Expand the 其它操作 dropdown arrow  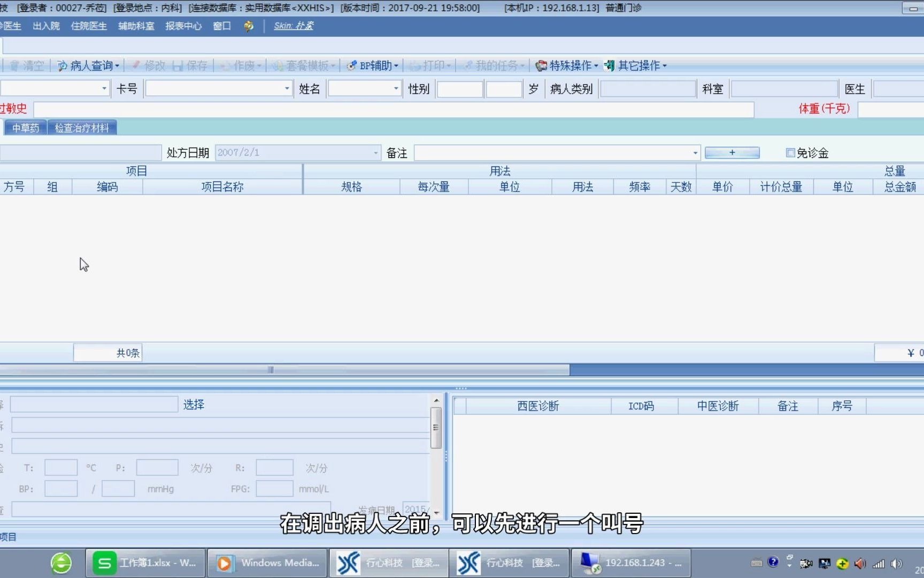665,66
